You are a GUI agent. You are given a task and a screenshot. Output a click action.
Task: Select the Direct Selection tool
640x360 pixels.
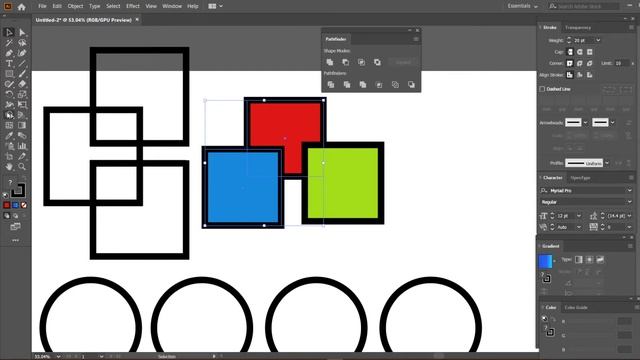click(x=22, y=32)
